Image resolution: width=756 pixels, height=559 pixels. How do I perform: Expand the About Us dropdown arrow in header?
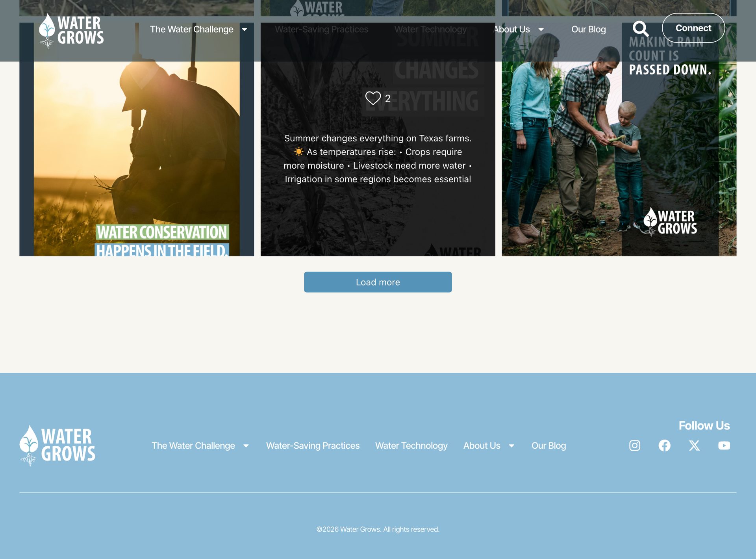(x=541, y=30)
